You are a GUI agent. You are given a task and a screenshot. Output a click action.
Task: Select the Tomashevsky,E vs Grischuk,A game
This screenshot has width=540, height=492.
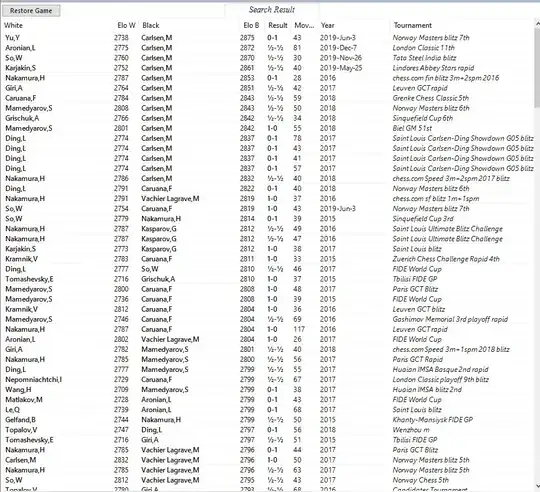point(267,279)
